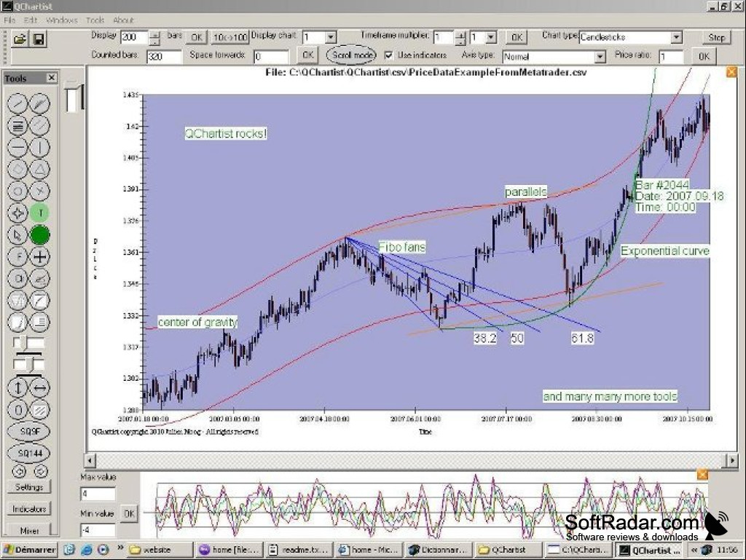This screenshot has width=746, height=560.
Task: Open the File menu
Action: [9, 20]
